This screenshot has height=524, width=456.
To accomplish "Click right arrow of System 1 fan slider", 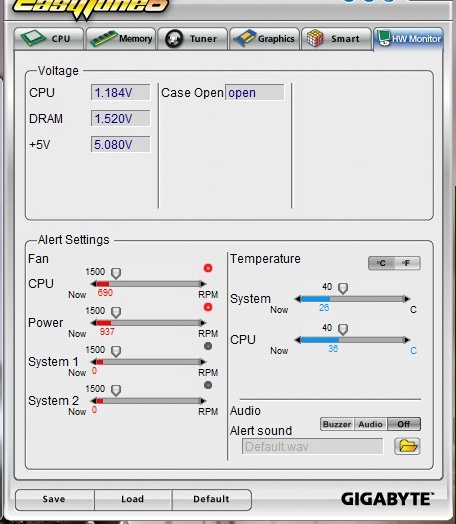I will pos(203,362).
